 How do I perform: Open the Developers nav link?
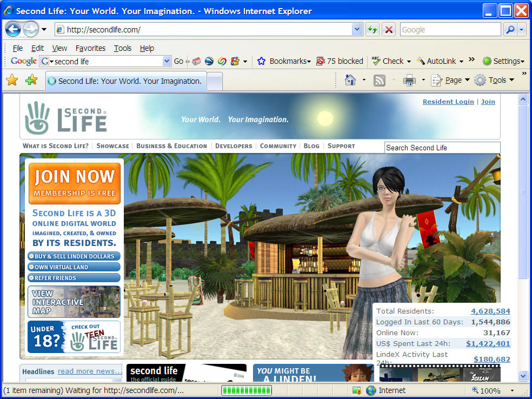point(234,146)
